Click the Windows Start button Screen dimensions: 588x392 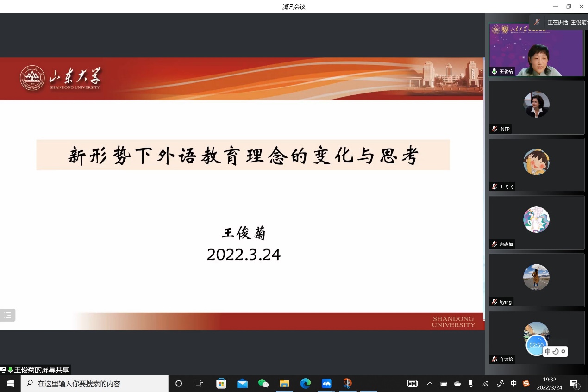pos(10,383)
